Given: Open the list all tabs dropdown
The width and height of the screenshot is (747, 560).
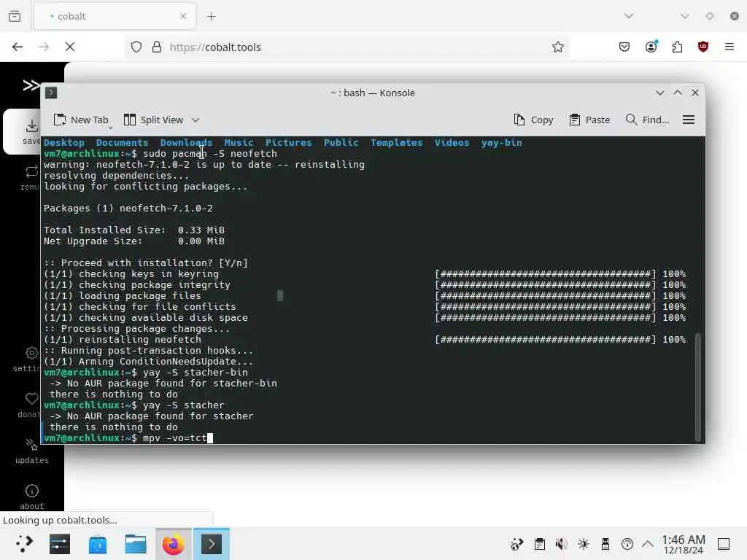Looking at the screenshot, I should [x=629, y=16].
